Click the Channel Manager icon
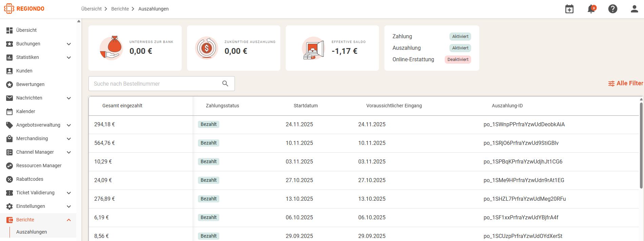 click(x=9, y=152)
